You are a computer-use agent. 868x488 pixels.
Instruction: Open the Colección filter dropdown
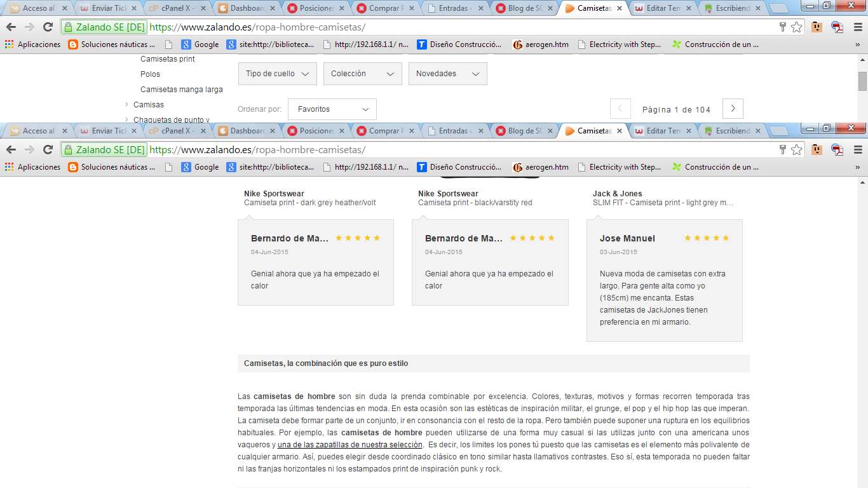(363, 74)
